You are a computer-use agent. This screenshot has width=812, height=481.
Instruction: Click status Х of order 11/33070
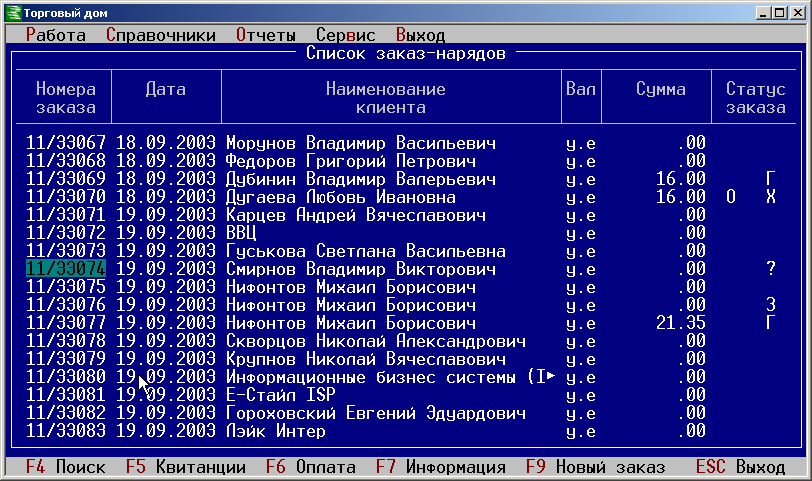tap(771, 197)
